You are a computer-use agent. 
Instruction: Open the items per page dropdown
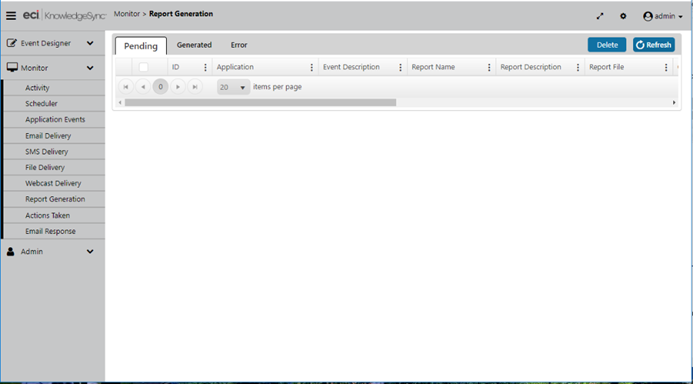[x=233, y=87]
